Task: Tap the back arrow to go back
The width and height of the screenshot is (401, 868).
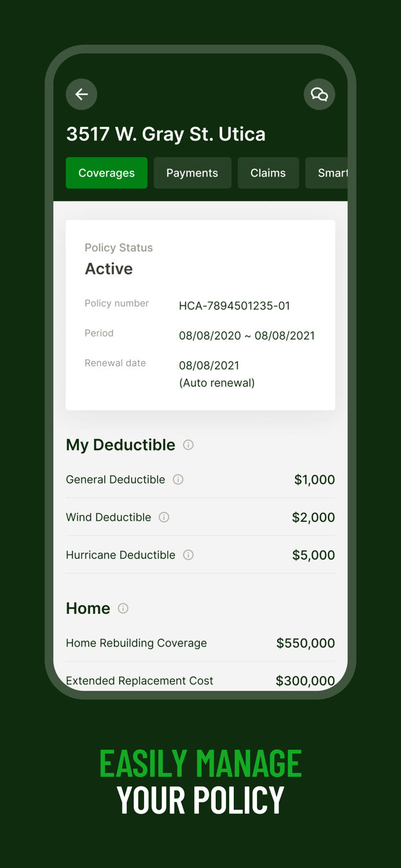Action: pos(81,94)
